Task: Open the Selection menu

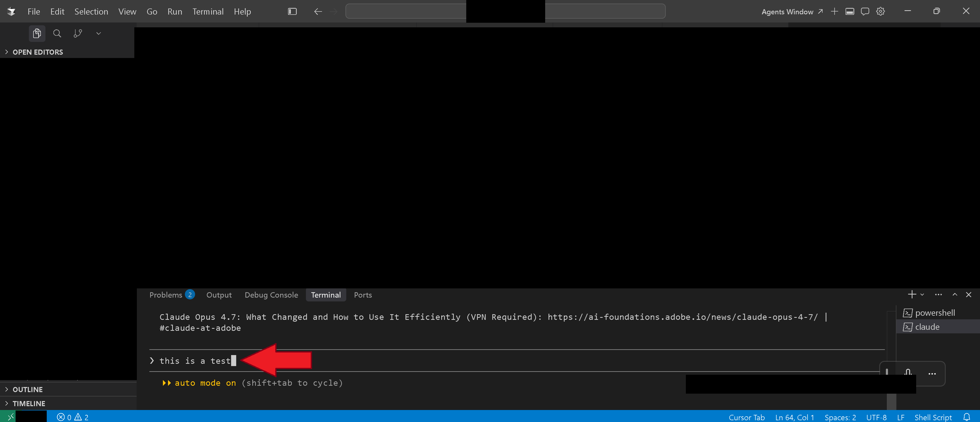Action: (x=91, y=12)
